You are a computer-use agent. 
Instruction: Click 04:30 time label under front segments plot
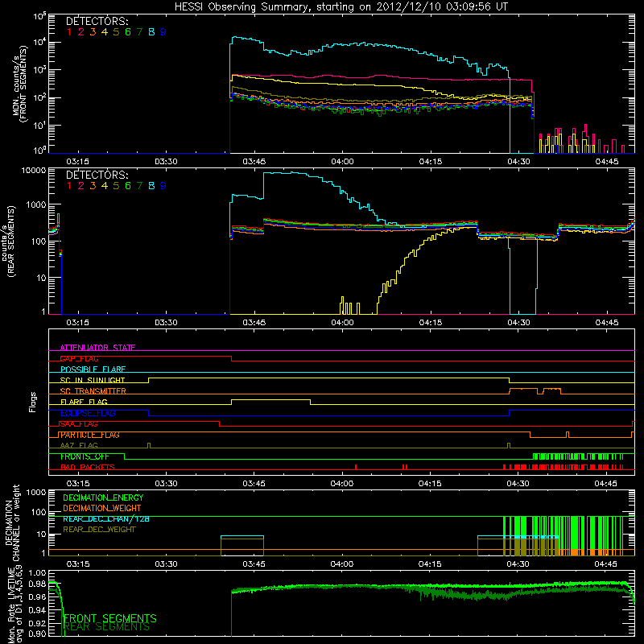click(x=518, y=162)
